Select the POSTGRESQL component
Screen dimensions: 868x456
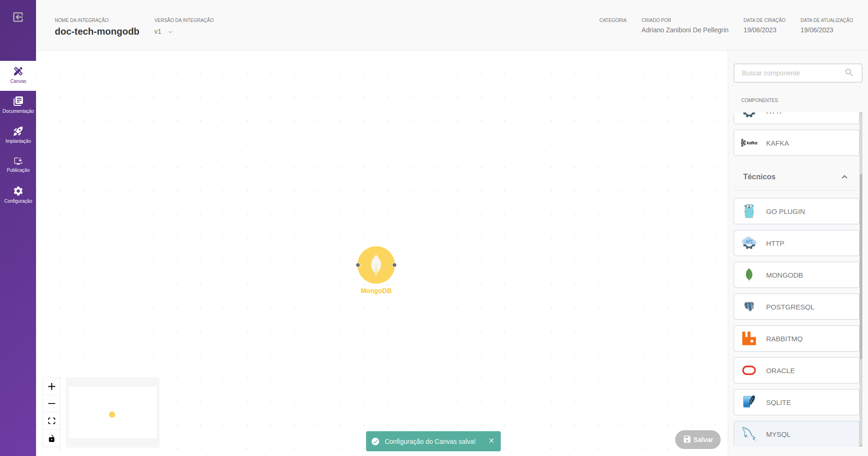point(796,307)
